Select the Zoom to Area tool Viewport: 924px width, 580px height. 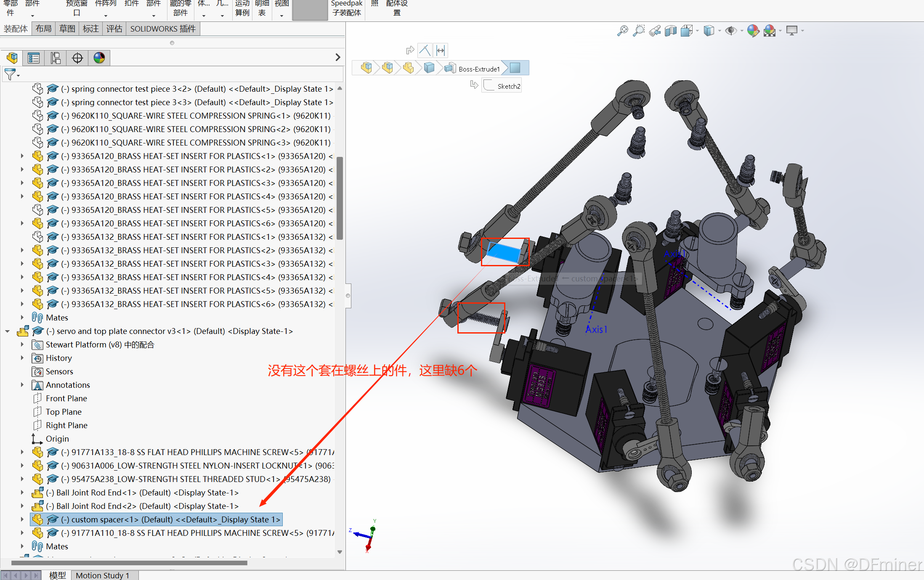[x=638, y=31]
